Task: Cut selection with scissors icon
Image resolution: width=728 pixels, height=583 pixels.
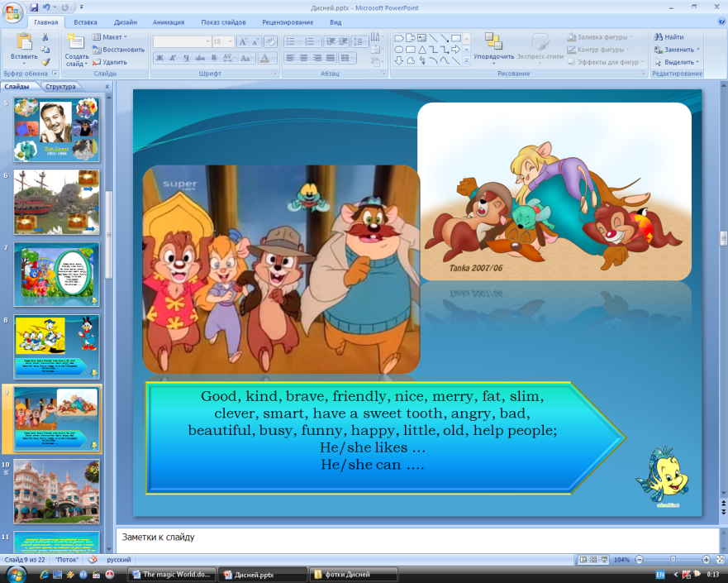Action: 45,37
